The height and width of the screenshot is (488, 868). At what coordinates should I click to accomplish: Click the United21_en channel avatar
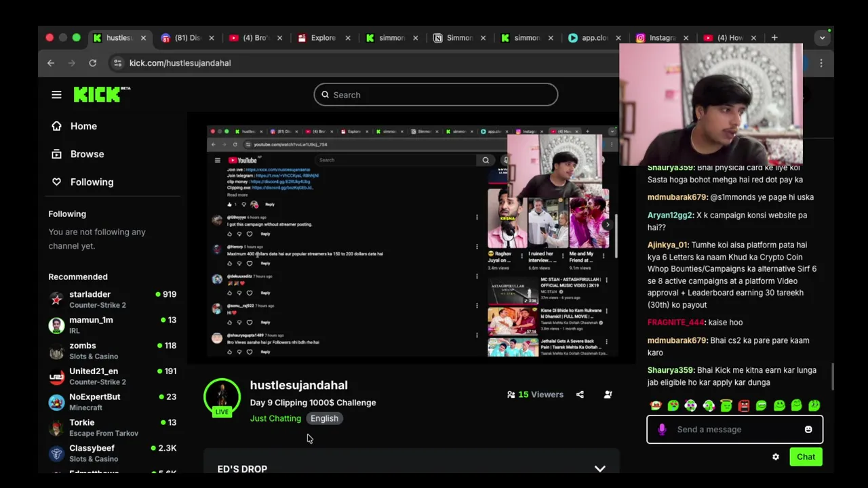click(57, 376)
